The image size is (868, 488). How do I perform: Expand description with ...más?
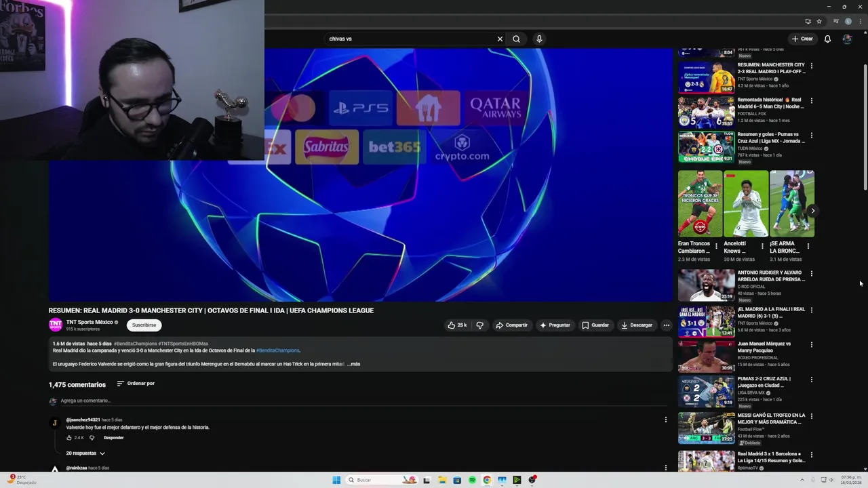(x=353, y=364)
